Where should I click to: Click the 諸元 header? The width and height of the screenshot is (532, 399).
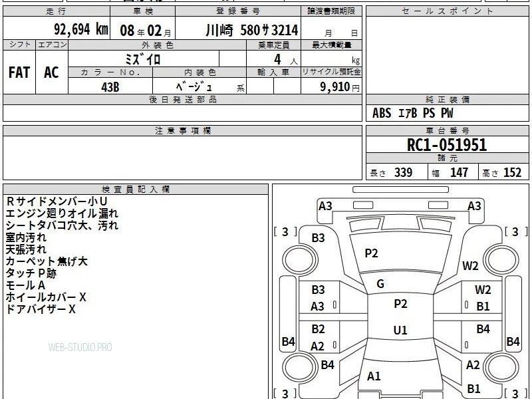click(447, 158)
